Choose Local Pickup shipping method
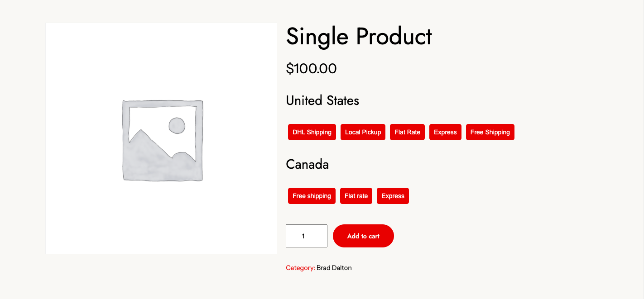Screen dimensions: 644x299 click(363, 132)
